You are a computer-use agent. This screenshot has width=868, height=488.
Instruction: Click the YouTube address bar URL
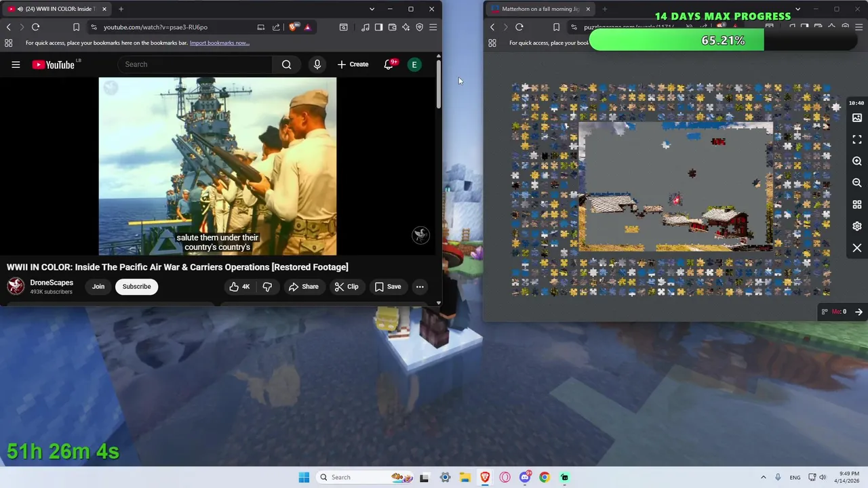pos(155,27)
